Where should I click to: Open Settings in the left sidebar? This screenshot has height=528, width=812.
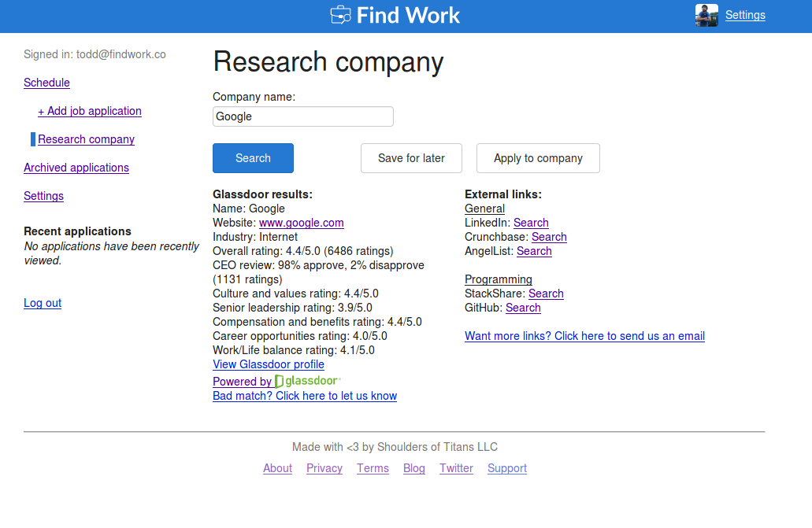(43, 196)
